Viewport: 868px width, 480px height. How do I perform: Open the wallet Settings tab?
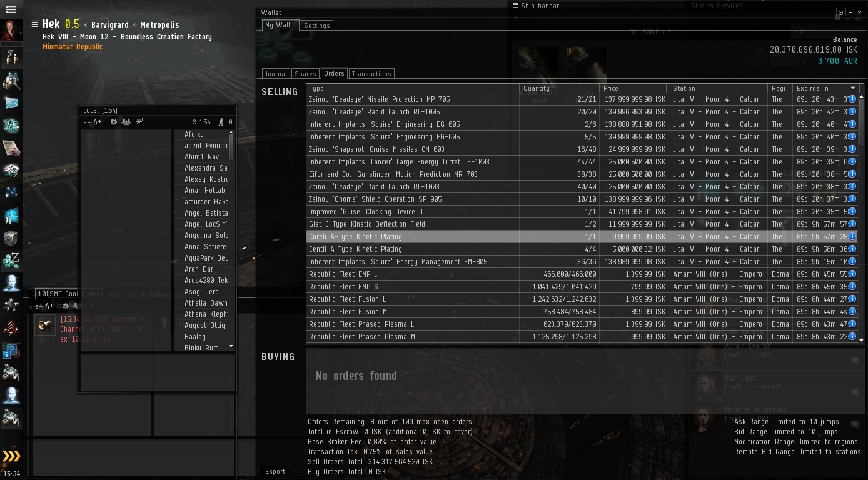tap(317, 26)
